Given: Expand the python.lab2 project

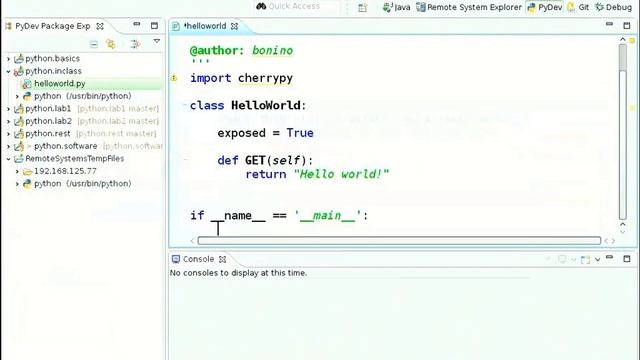Looking at the screenshot, I should click(x=8, y=121).
